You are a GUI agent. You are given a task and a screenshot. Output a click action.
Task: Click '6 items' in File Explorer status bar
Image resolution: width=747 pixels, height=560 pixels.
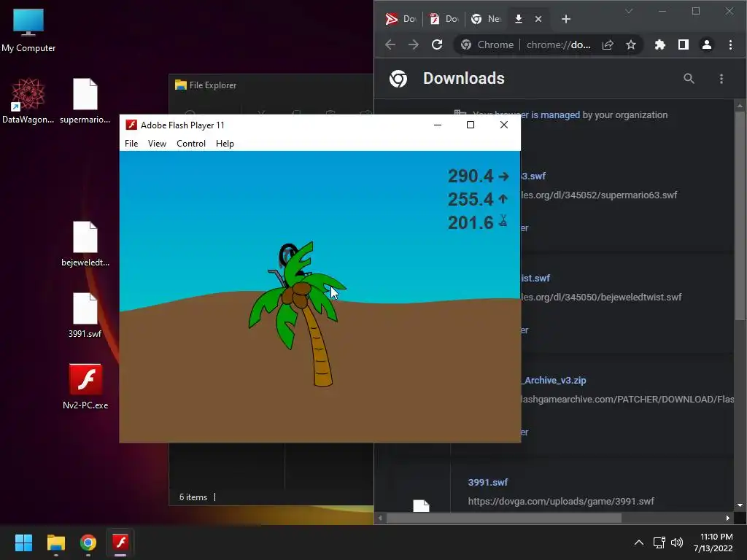click(x=193, y=497)
